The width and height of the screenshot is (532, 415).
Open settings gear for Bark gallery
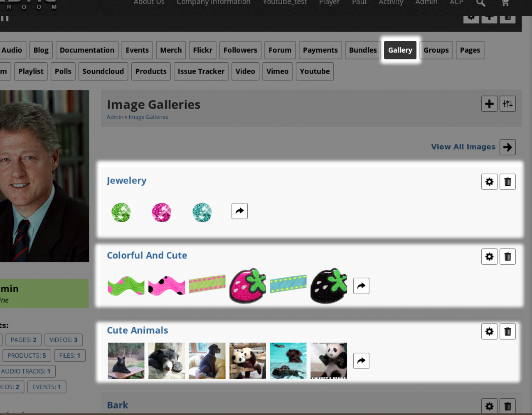pyautogui.click(x=490, y=406)
